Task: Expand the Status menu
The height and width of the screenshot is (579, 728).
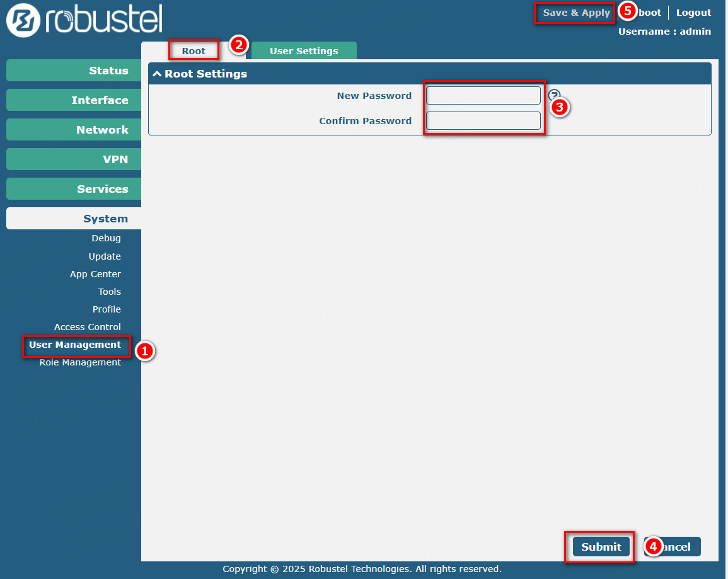Action: 74,71
